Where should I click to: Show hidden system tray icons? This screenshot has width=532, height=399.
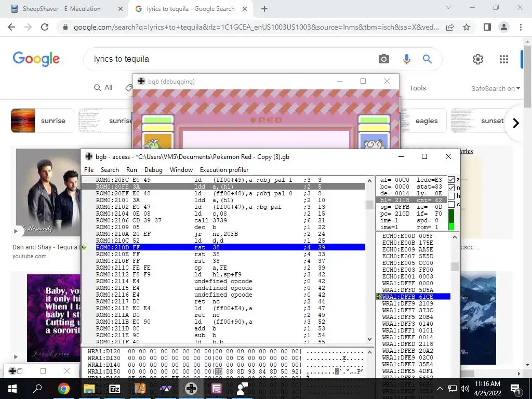pos(440,389)
